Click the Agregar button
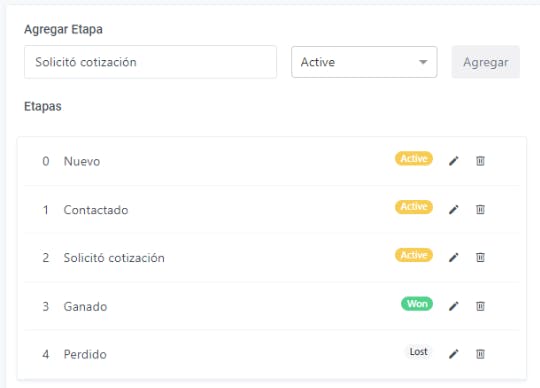The image size is (540, 388). (x=486, y=62)
